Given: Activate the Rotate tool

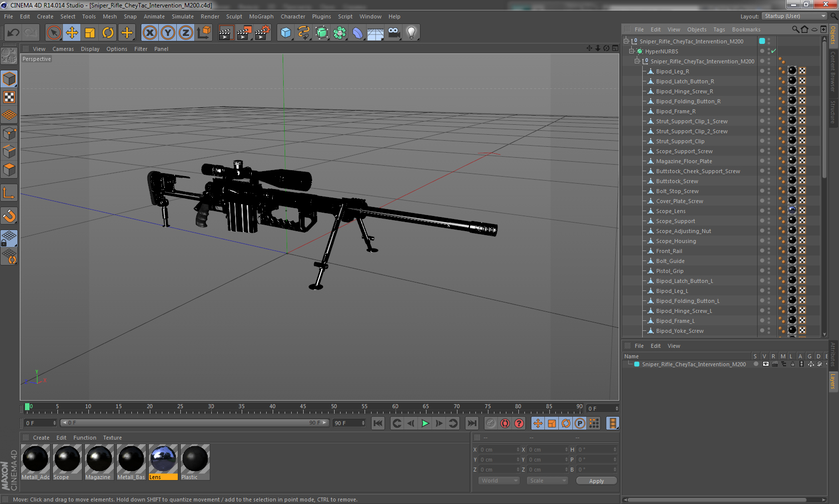Looking at the screenshot, I should tap(108, 33).
